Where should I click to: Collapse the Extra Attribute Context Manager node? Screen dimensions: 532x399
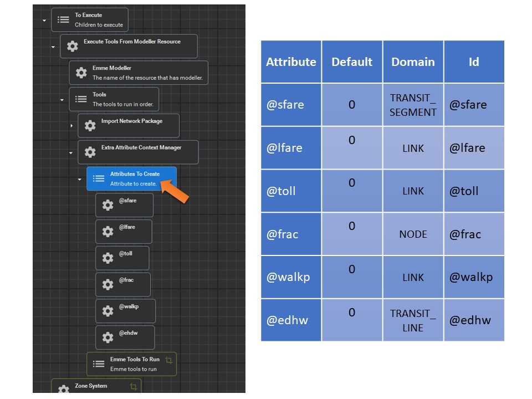coord(71,152)
